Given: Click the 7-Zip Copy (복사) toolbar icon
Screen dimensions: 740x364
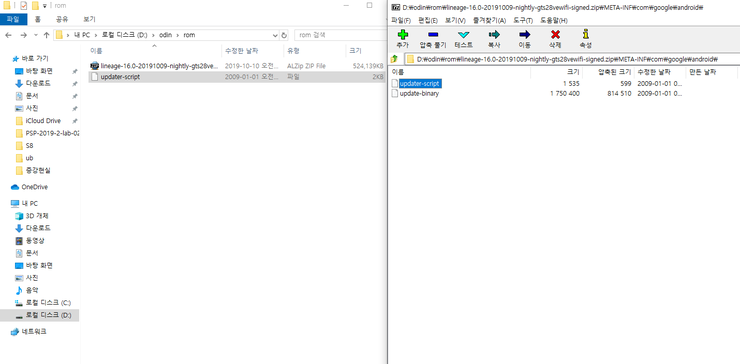Looking at the screenshot, I should coord(494,35).
